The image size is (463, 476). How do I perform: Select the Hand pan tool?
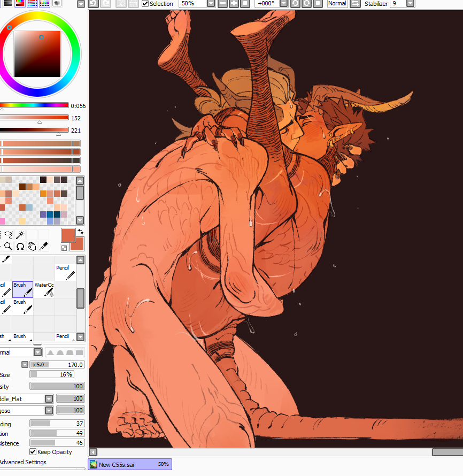pyautogui.click(x=32, y=247)
